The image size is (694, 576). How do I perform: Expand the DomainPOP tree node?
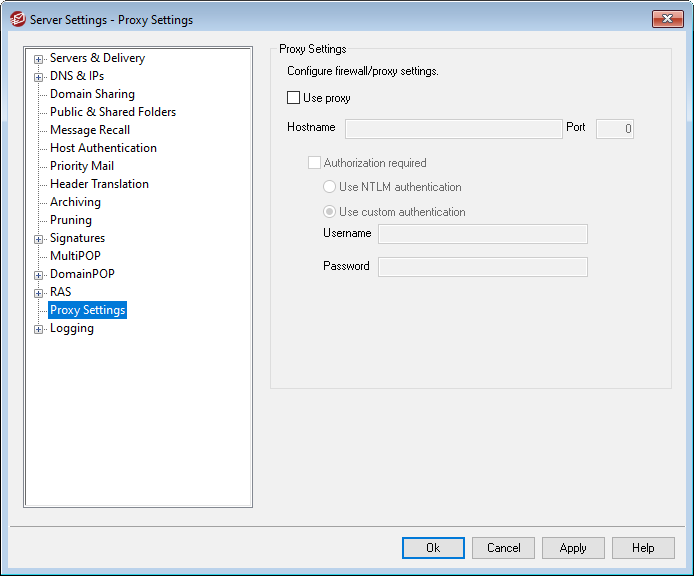click(39, 275)
